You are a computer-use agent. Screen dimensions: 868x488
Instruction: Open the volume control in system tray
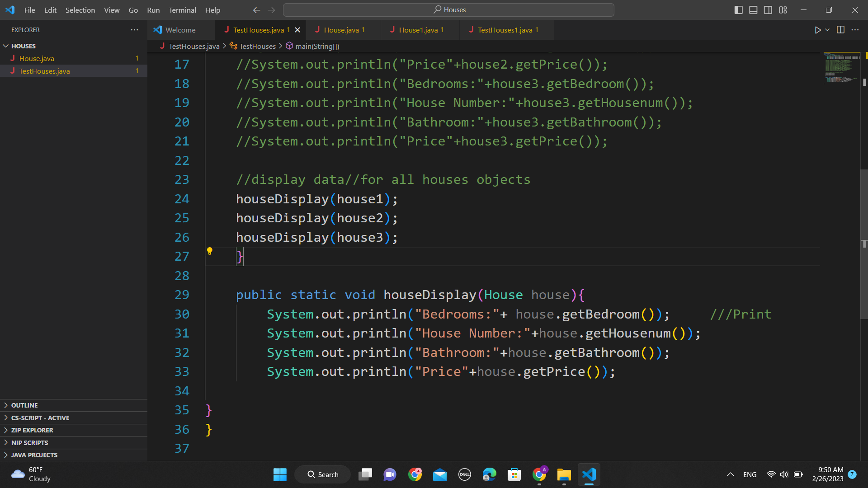[784, 474]
